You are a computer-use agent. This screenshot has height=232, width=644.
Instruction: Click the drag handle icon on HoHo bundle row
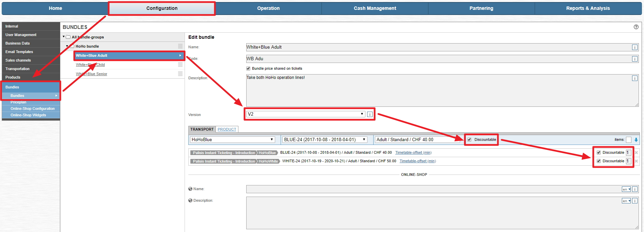[180, 46]
